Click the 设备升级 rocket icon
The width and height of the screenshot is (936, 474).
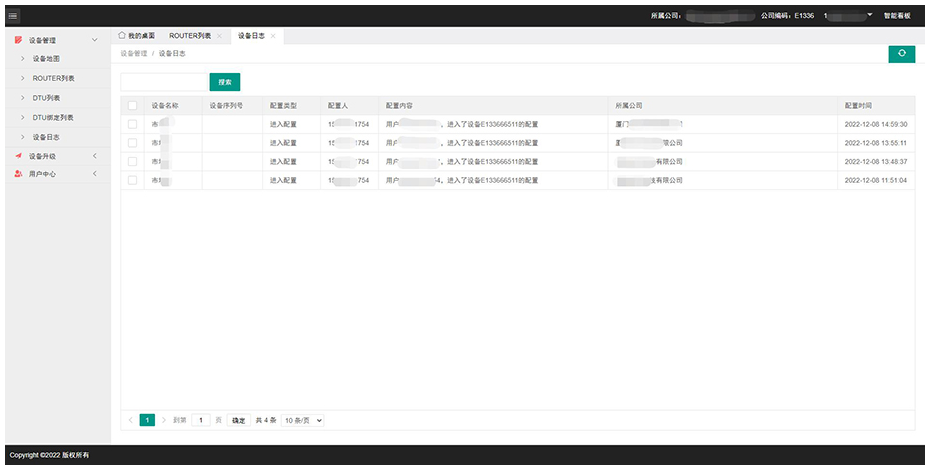click(18, 156)
